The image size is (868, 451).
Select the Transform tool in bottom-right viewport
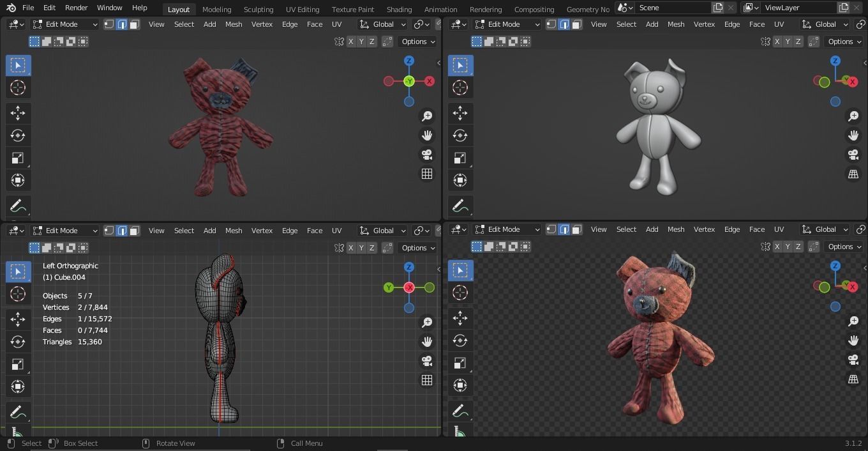[460, 385]
